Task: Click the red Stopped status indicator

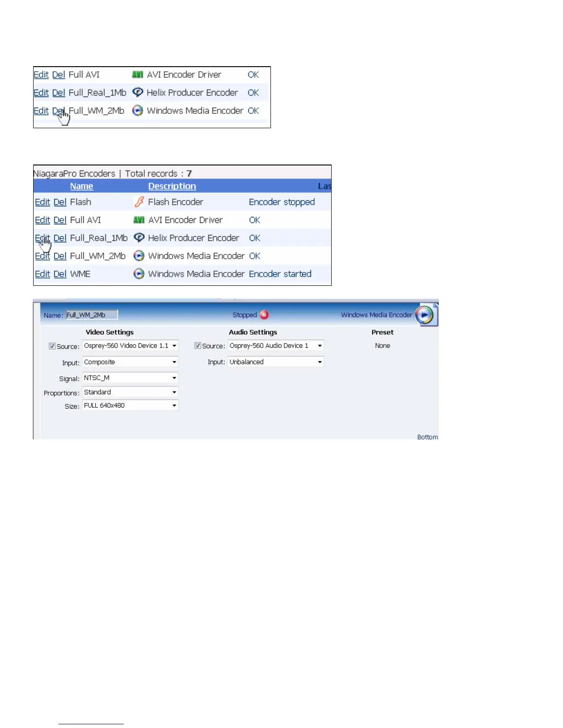Action: tap(264, 315)
